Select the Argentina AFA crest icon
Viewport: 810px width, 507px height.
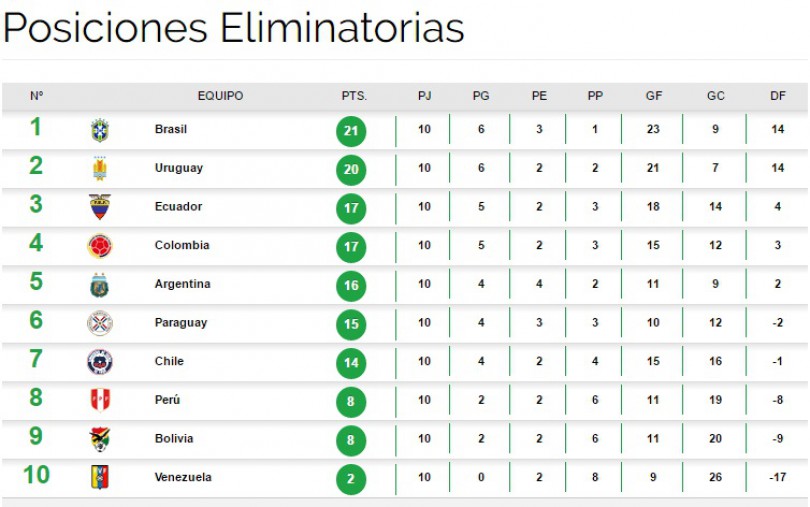point(100,285)
